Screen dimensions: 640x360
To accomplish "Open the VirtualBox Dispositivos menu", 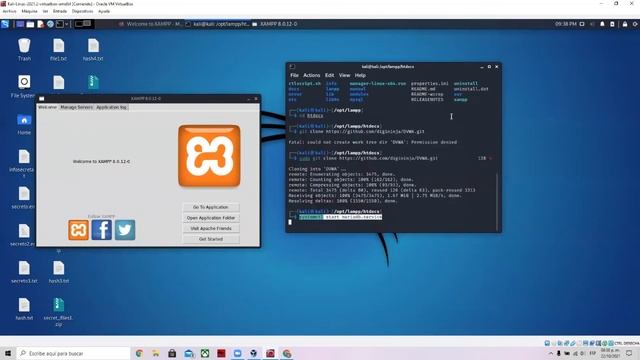I will [82, 11].
